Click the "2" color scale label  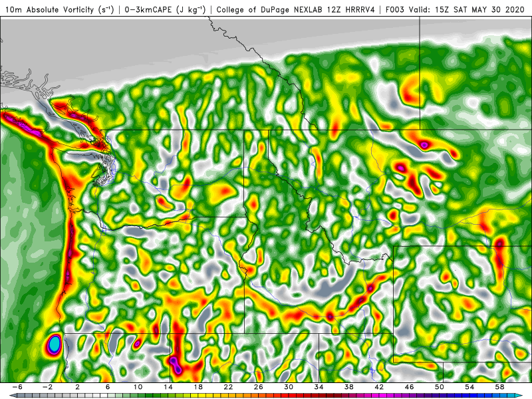click(77, 387)
